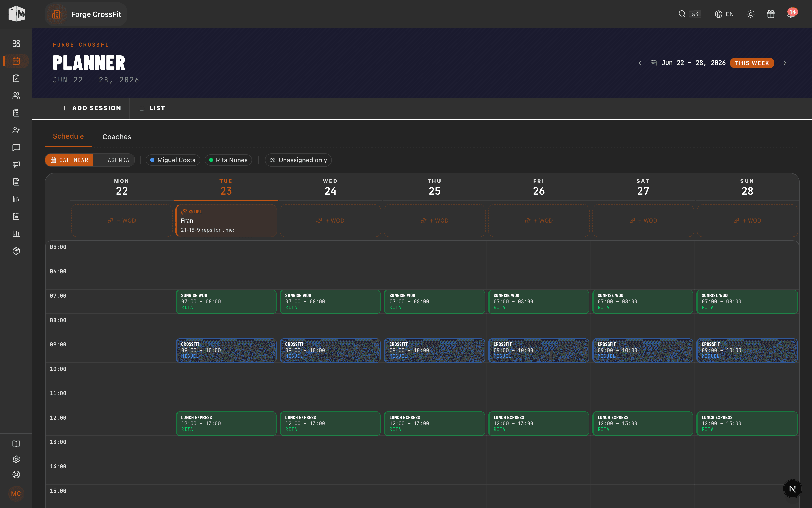Open Wednesday Sunrise WOD 07:00 session
The width and height of the screenshot is (812, 508).
[330, 301]
